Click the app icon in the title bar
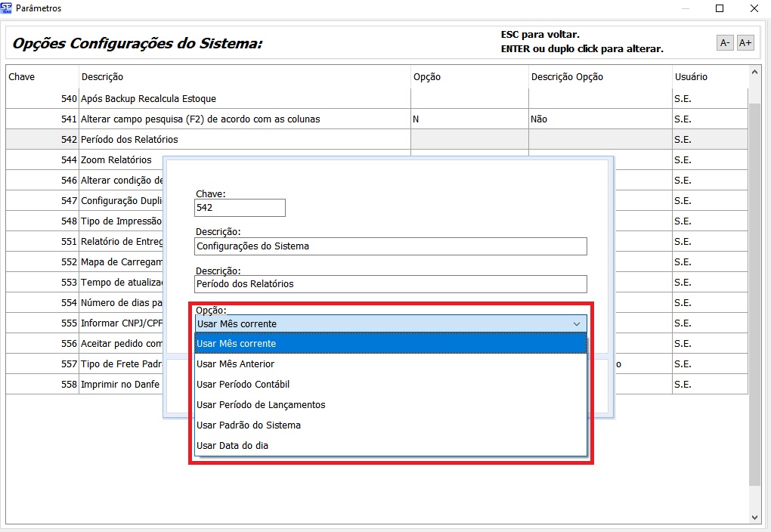This screenshot has width=771, height=532. 8,8
